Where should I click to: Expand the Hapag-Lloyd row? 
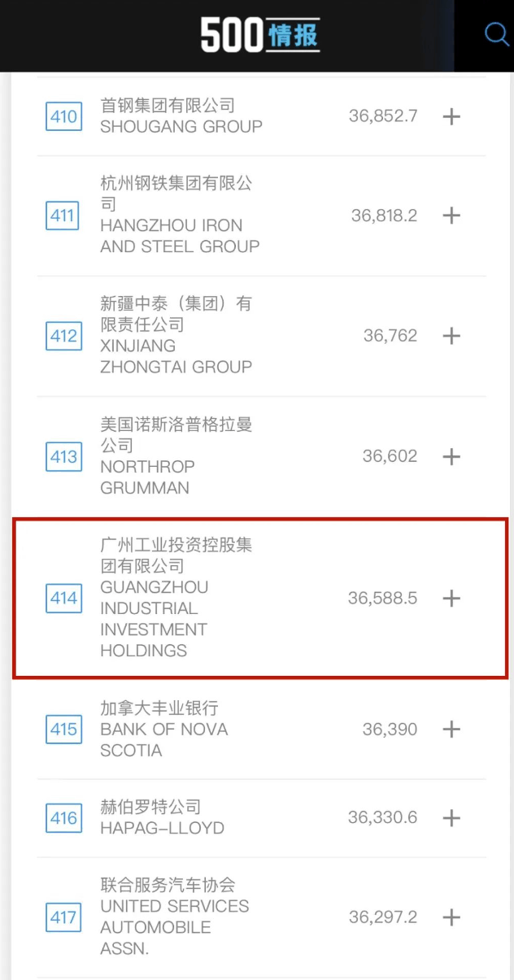point(451,818)
